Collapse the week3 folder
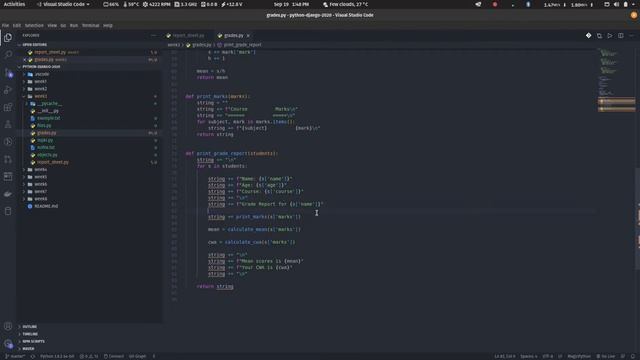 [x=40, y=96]
